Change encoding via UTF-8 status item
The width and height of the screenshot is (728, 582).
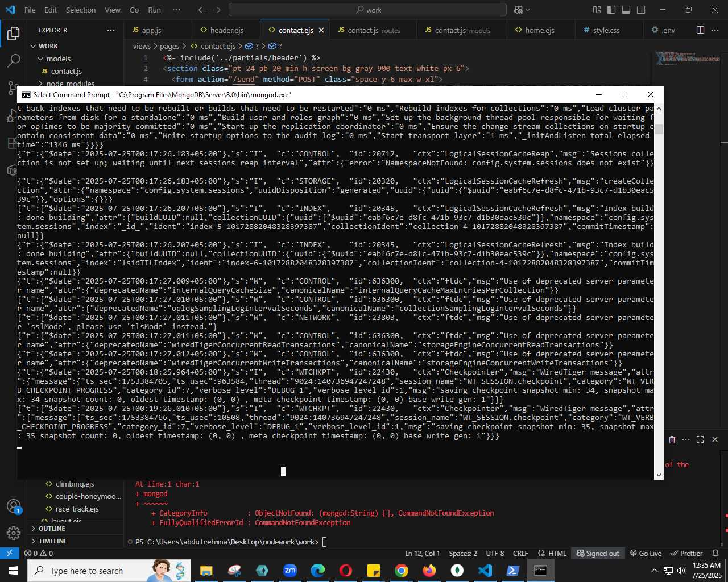pos(495,553)
